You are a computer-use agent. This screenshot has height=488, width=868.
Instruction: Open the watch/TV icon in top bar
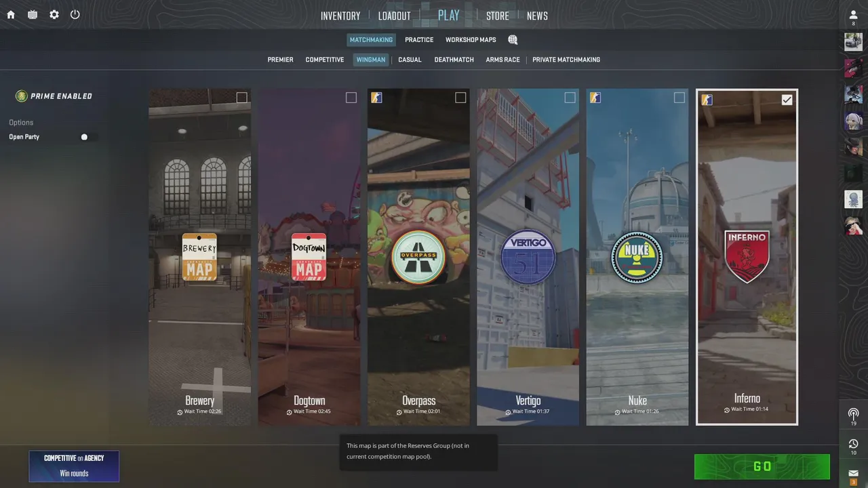(33, 14)
